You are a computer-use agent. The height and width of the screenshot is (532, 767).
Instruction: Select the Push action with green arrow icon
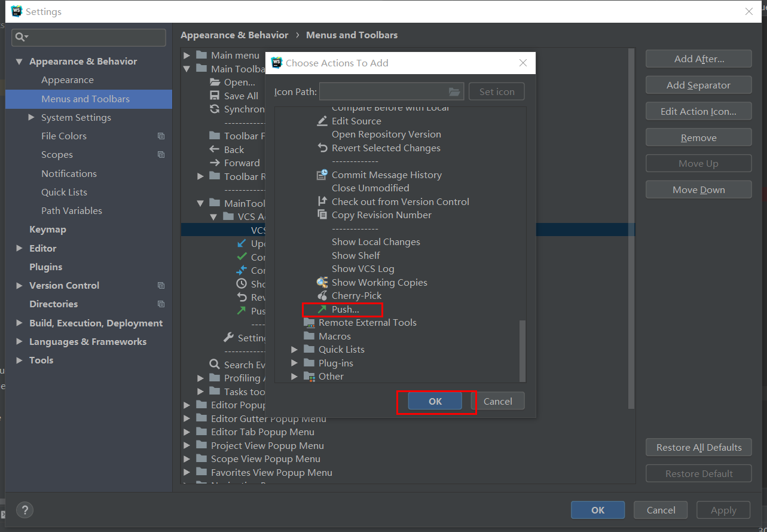(x=344, y=309)
